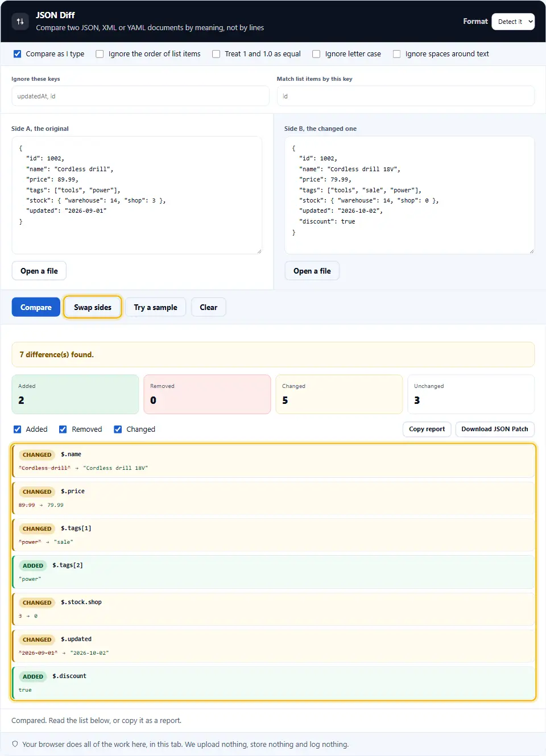Click the Copy report button
Image resolution: width=546 pixels, height=756 pixels.
point(427,429)
